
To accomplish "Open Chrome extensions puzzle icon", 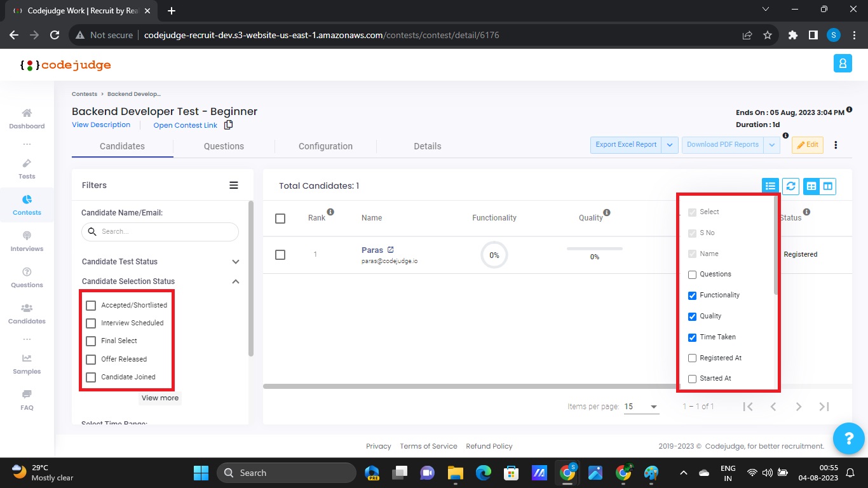I will click(792, 35).
